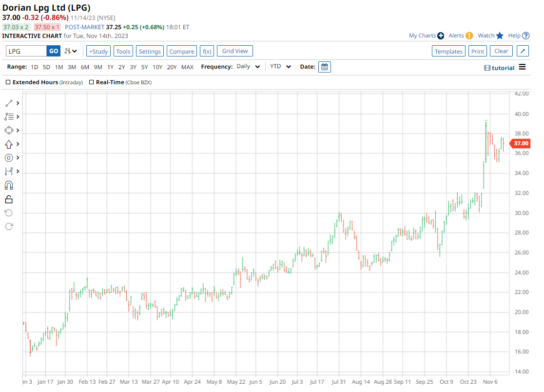This screenshot has height=392, width=544.
Task: Open the Templates button
Action: [x=448, y=51]
